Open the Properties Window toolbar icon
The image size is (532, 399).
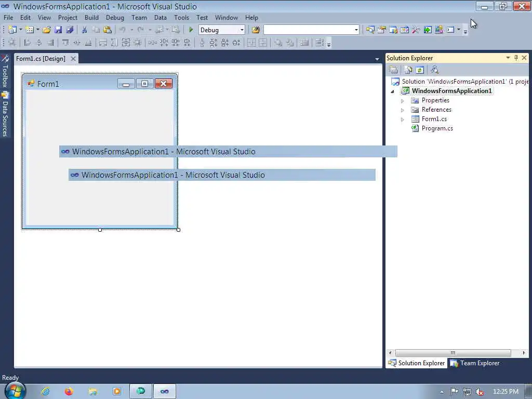382,30
